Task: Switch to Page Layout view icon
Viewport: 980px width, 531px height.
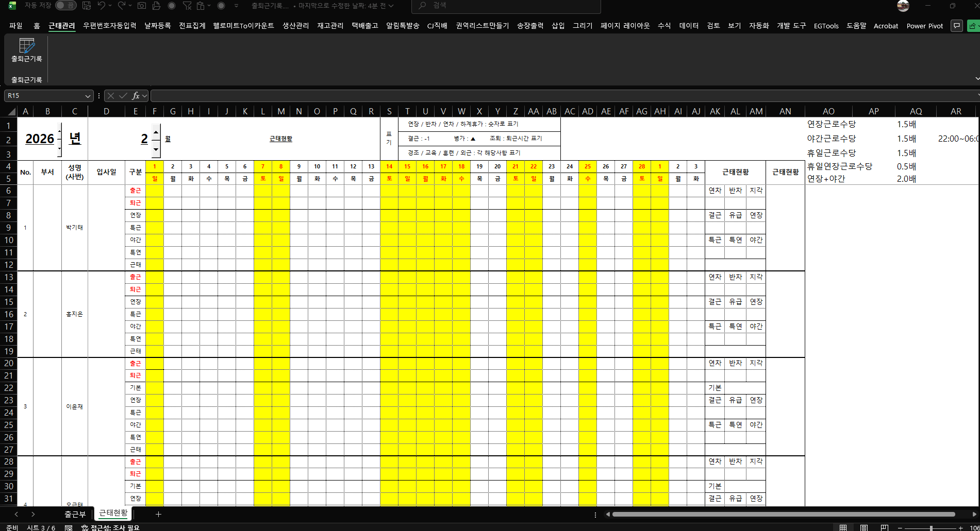Action: tap(863, 528)
